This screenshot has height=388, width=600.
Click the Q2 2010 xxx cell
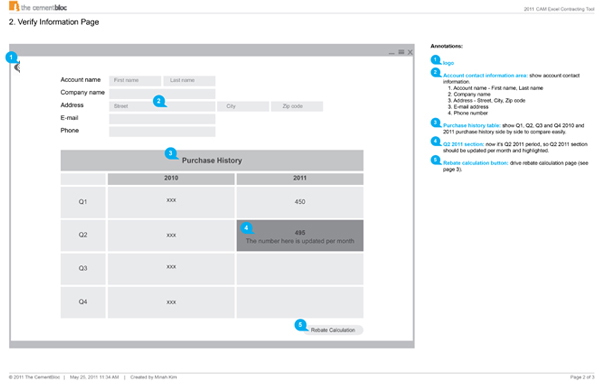point(171,235)
